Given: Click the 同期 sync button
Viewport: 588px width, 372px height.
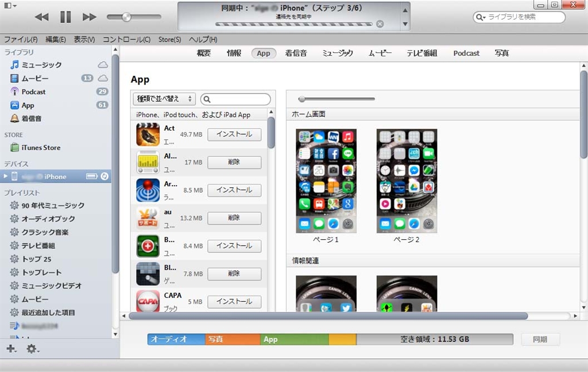Looking at the screenshot, I should (x=540, y=339).
